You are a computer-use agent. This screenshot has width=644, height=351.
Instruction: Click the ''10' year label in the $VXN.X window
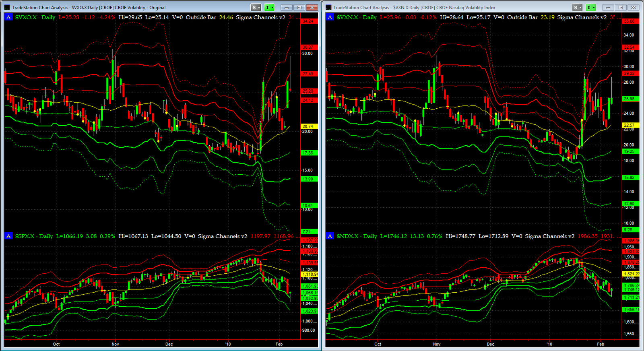549,344
